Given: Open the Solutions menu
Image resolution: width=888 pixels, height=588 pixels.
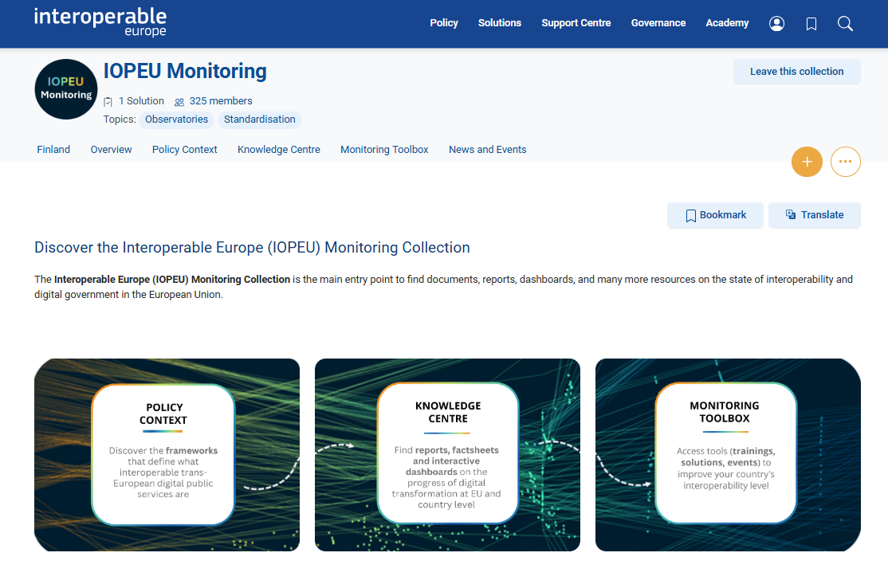Looking at the screenshot, I should tap(500, 23).
